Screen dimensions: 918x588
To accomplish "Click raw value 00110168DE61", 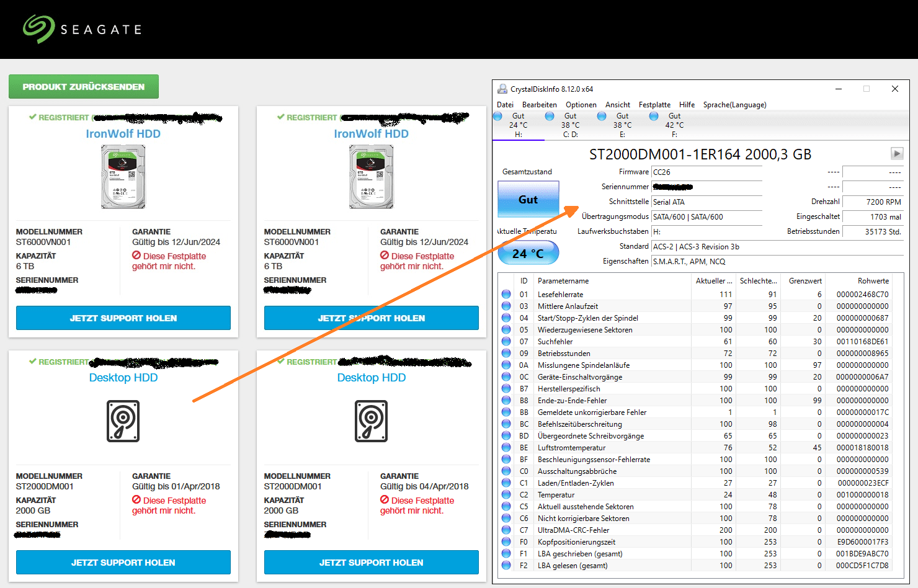I will (x=862, y=342).
